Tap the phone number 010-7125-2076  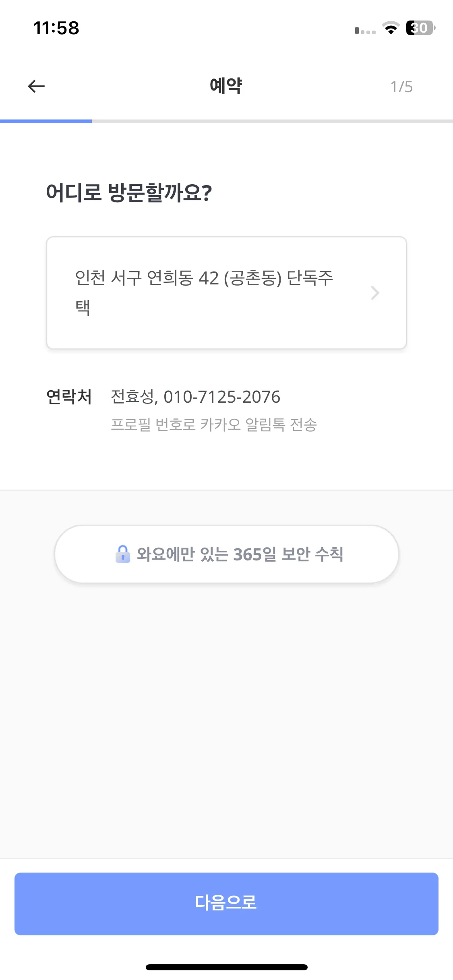222,397
